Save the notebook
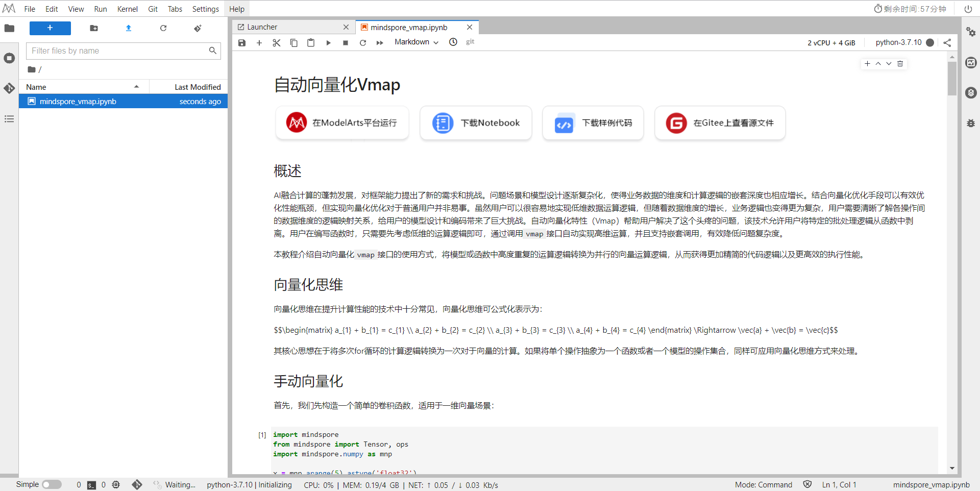Screen dimensions: 980x491 click(241, 42)
